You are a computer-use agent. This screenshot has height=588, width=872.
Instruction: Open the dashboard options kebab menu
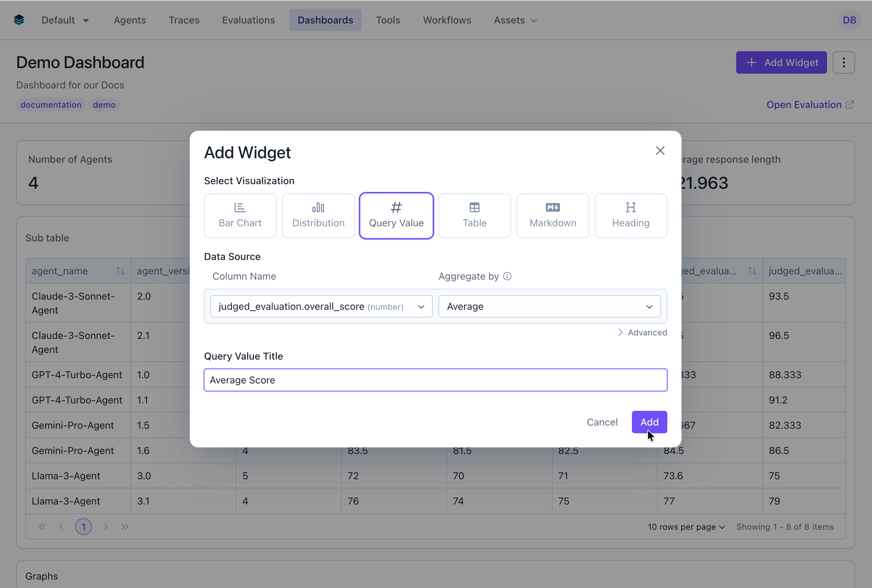pyautogui.click(x=844, y=62)
